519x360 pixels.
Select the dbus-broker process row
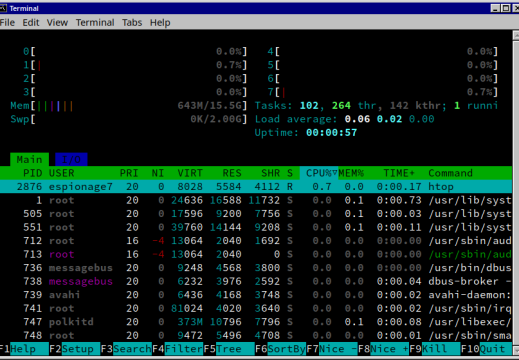click(x=256, y=281)
